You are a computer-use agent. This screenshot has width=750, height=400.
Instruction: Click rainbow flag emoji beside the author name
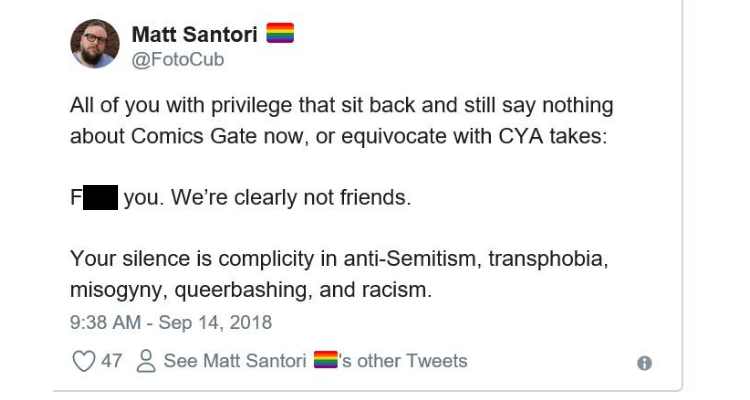pyautogui.click(x=279, y=35)
